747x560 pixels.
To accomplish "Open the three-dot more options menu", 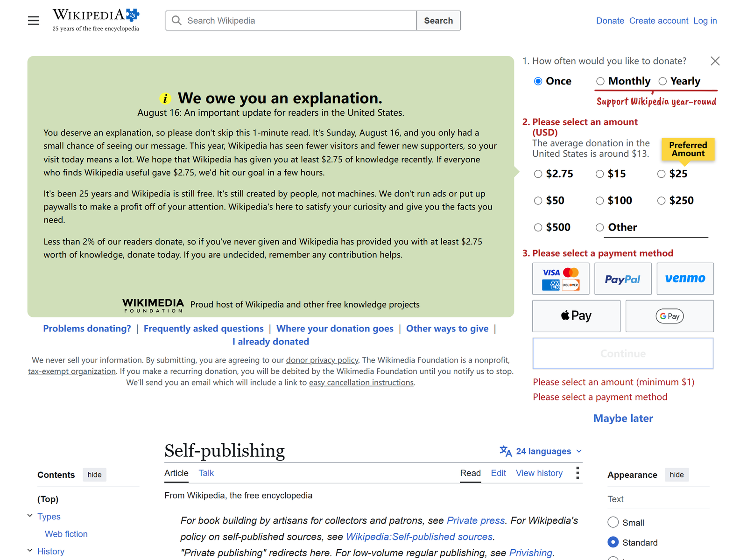I will coord(578,473).
